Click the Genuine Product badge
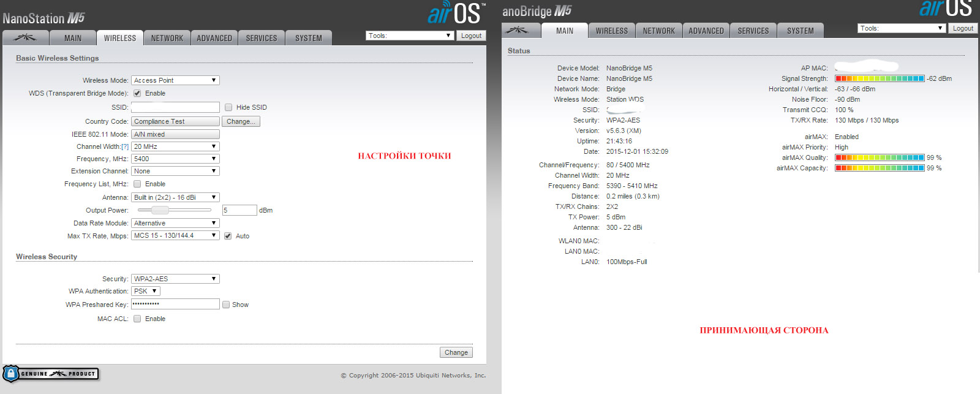The height and width of the screenshot is (394, 980). 51,374
